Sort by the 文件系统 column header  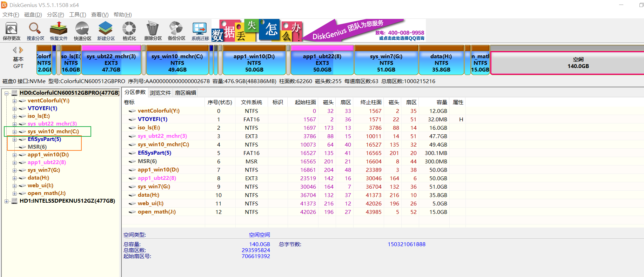pos(251,102)
